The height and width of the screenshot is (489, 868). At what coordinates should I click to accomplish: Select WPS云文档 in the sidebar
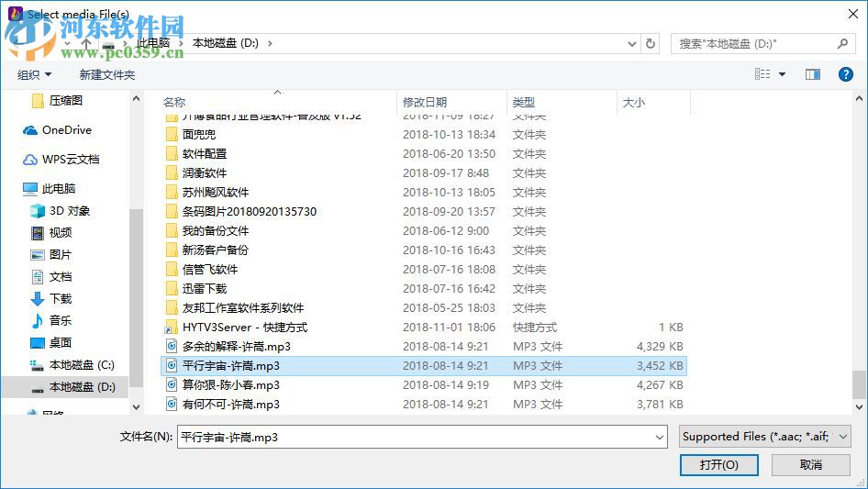click(x=61, y=160)
